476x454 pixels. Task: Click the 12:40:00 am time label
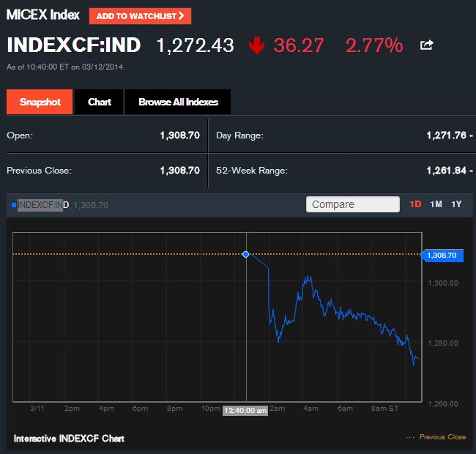tap(245, 410)
